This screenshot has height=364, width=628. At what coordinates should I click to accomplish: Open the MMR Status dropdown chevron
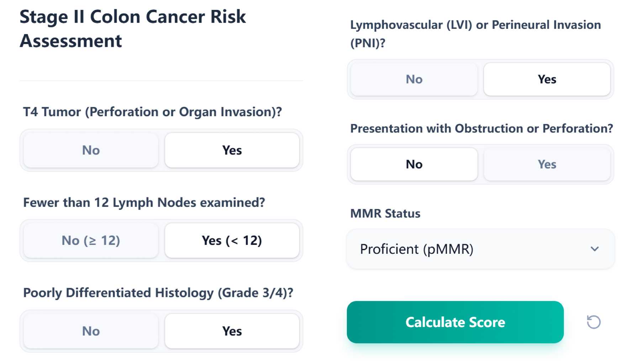pos(595,249)
